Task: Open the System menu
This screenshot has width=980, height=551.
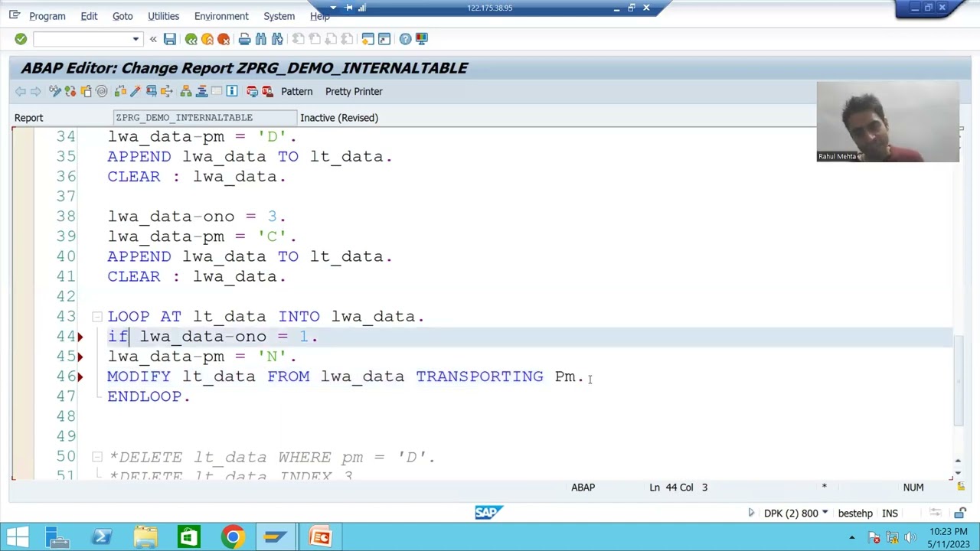Action: [x=279, y=16]
